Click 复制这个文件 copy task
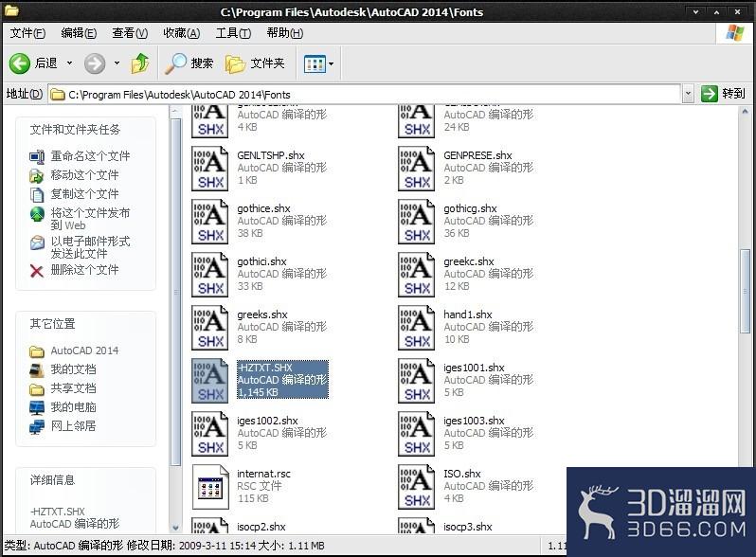This screenshot has width=756, height=557. (x=84, y=194)
